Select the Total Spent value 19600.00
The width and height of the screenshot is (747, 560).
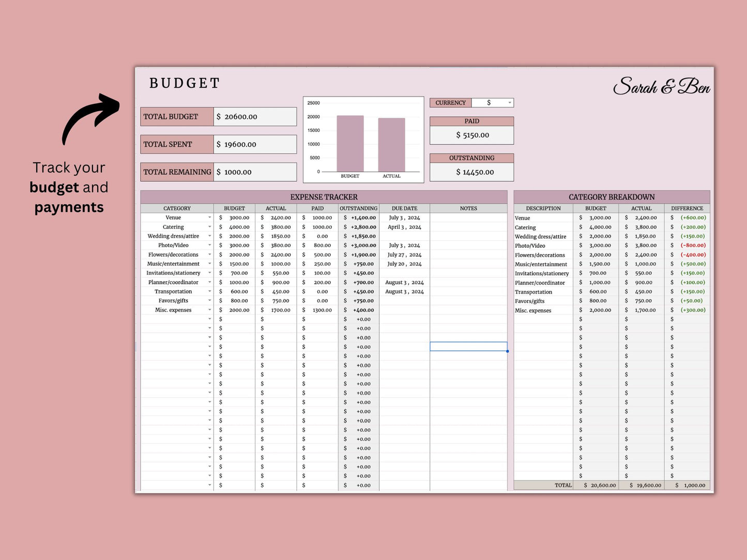[x=255, y=145]
